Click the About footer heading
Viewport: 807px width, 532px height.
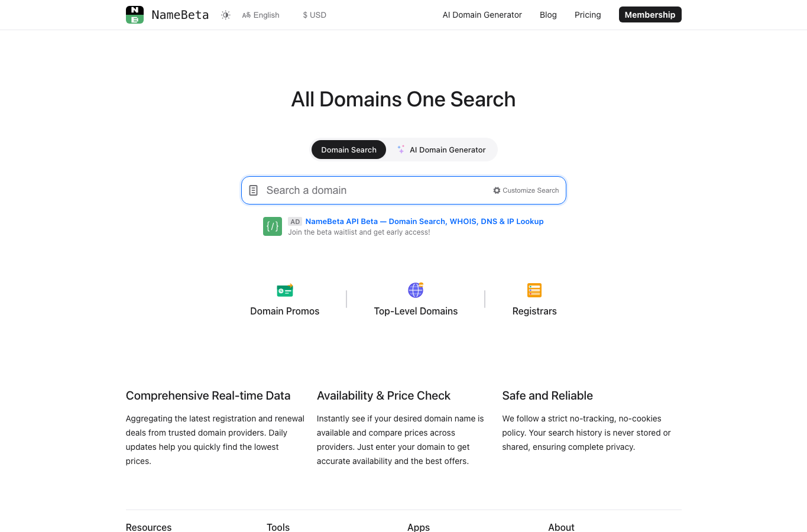561,527
